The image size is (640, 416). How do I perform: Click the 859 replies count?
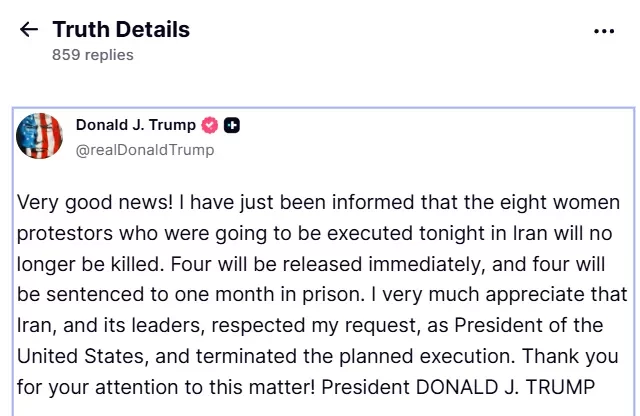92,56
